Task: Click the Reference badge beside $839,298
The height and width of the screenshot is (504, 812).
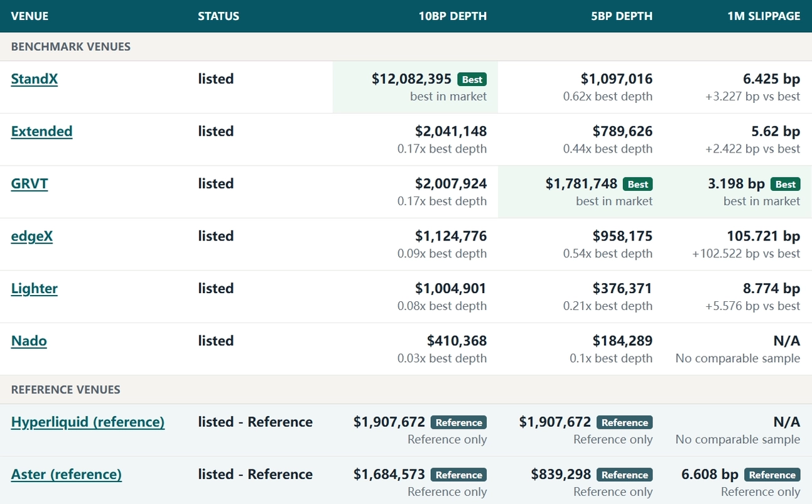Action: (x=625, y=475)
